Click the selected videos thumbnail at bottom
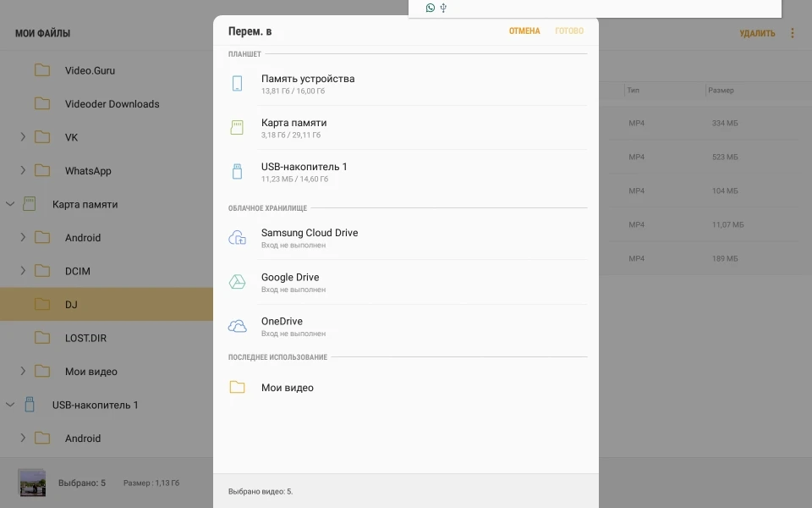 coord(32,483)
